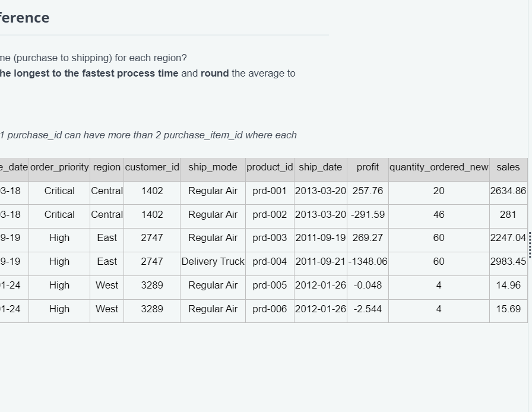This screenshot has width=532, height=412.
Task: Click the page heading at the top
Action: click(24, 18)
